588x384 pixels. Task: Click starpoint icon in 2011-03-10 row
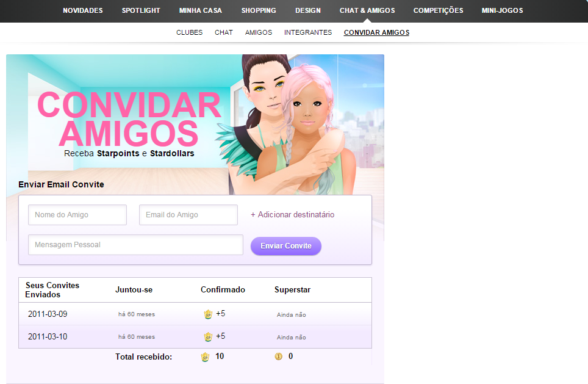coord(208,337)
